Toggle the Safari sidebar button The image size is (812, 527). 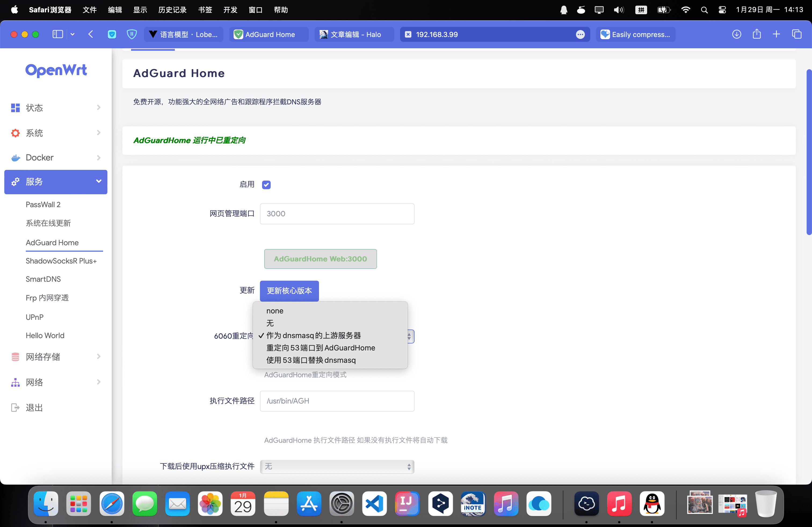point(57,34)
